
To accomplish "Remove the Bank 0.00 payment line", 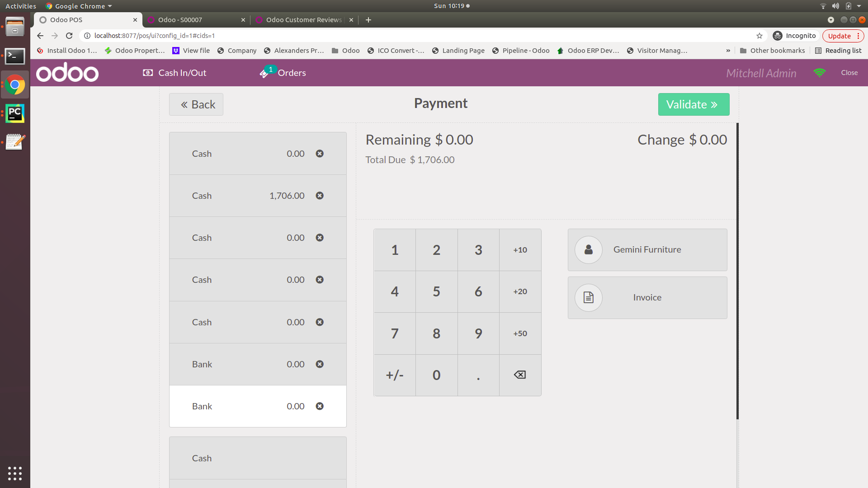I will click(x=320, y=364).
